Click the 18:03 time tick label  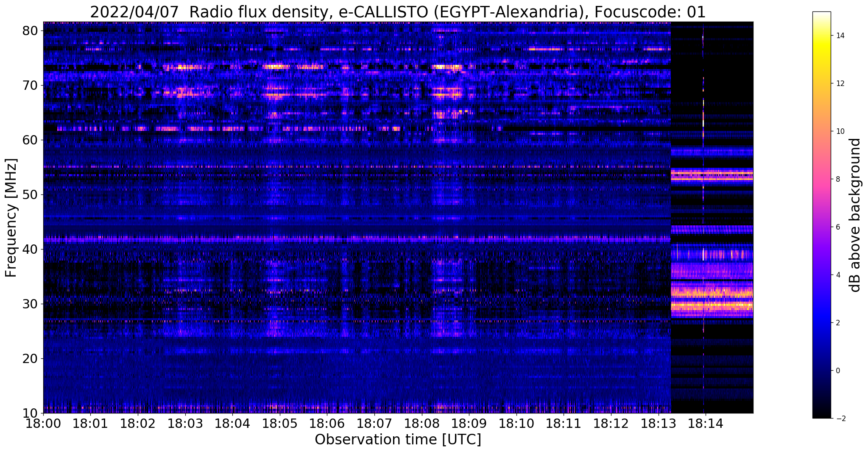point(185,423)
